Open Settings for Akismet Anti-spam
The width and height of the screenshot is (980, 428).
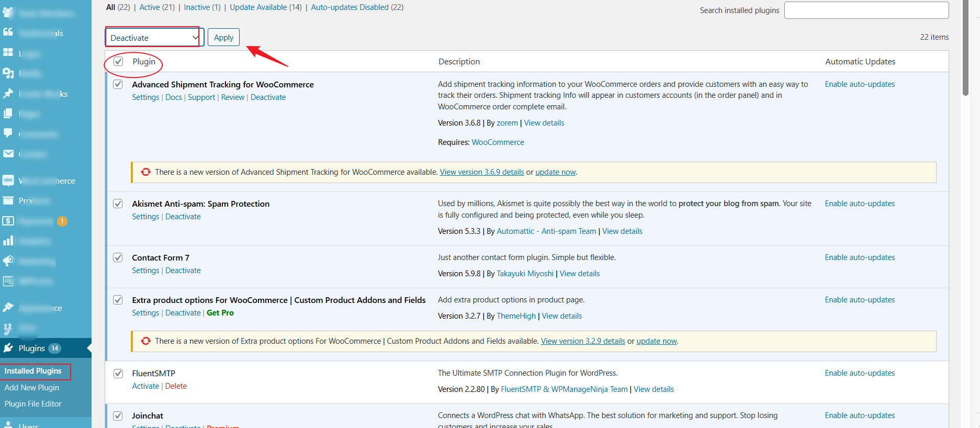[145, 217]
